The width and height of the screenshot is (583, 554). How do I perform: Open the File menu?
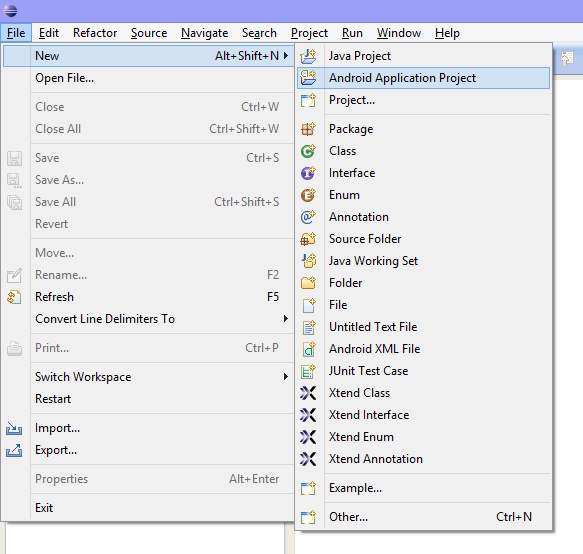pyautogui.click(x=16, y=33)
